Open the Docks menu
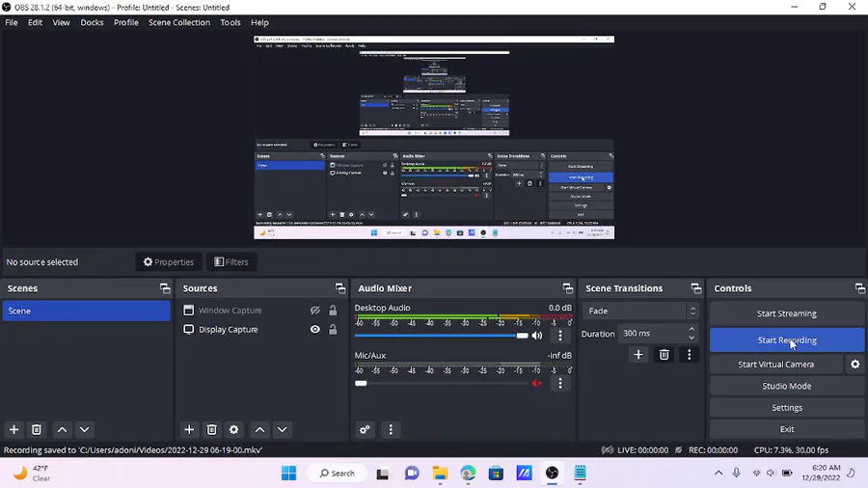This screenshot has width=868, height=488. coord(92,23)
